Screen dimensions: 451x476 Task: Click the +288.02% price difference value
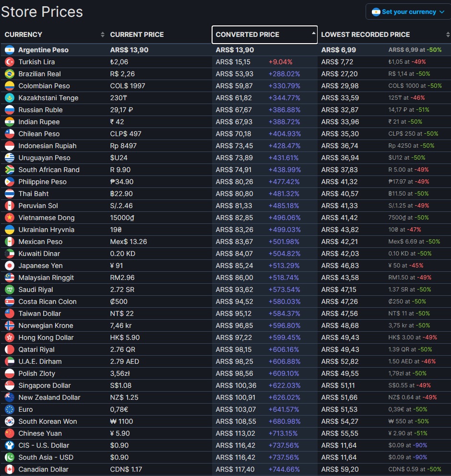pyautogui.click(x=284, y=74)
